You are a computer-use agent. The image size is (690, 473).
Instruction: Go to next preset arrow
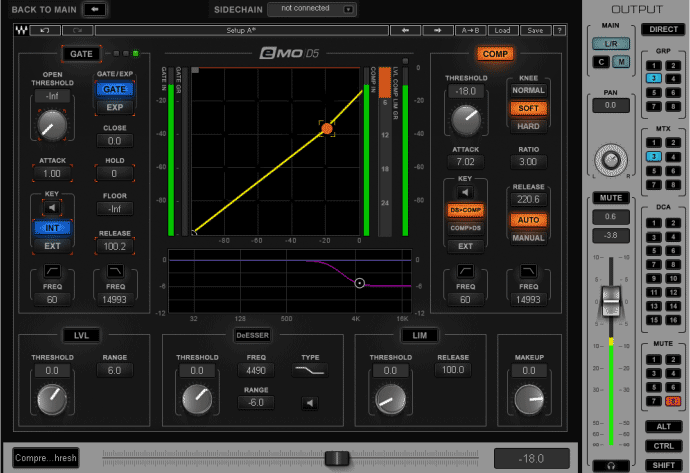click(437, 30)
